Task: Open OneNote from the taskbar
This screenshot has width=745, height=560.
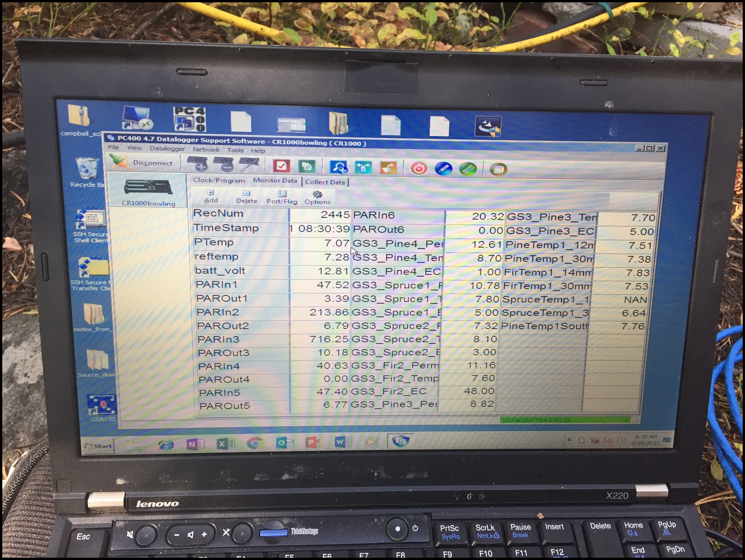Action: click(x=196, y=444)
